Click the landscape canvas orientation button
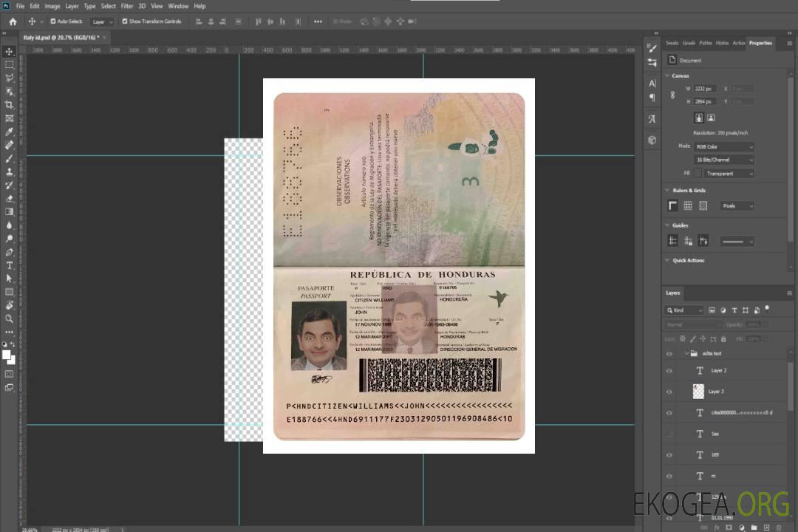 pos(711,118)
